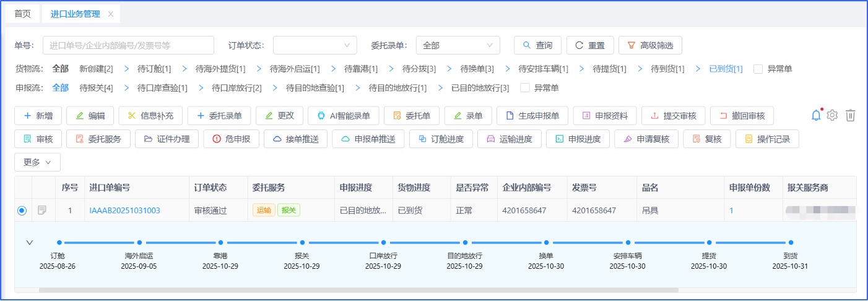The height and width of the screenshot is (301, 868).
Task: Expand the 更多 dropdown button
Action: [38, 162]
